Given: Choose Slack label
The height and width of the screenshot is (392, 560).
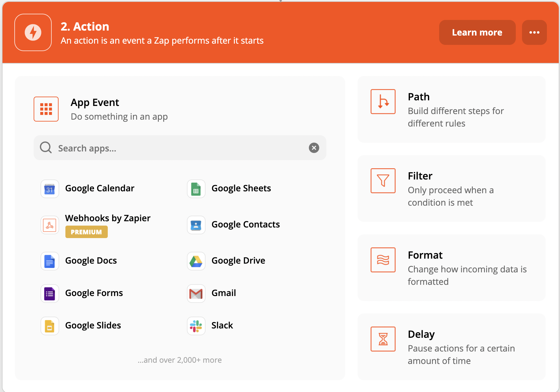Looking at the screenshot, I should [222, 325].
